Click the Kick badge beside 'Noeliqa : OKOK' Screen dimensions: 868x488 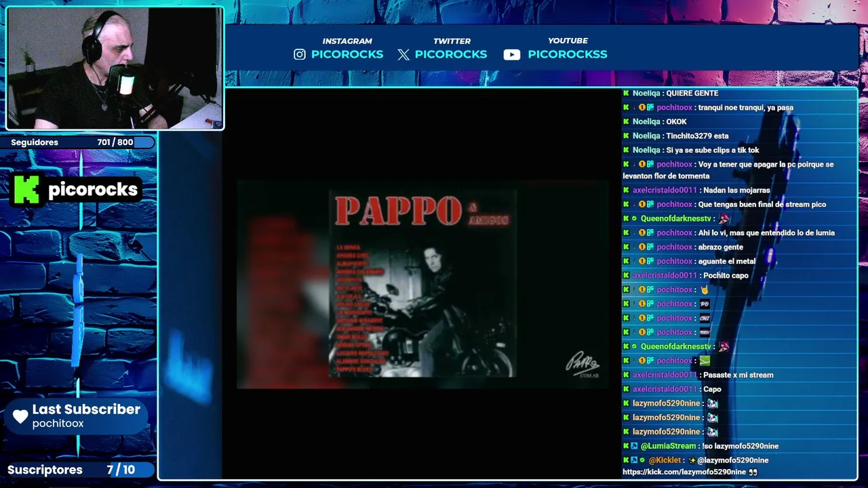coord(626,121)
